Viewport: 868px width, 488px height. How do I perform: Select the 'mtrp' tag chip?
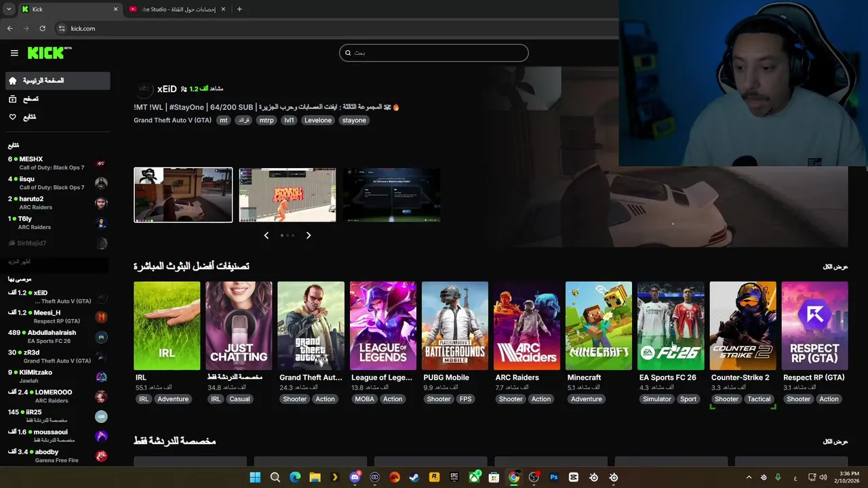point(267,120)
